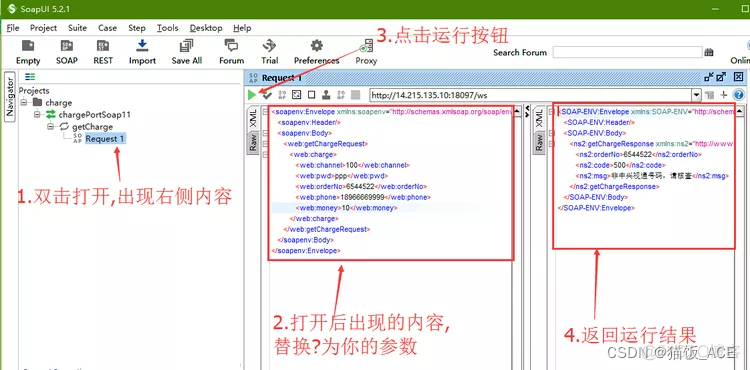Click the plus icon beside endpoint field
The image size is (750, 370).
pyautogui.click(x=724, y=95)
